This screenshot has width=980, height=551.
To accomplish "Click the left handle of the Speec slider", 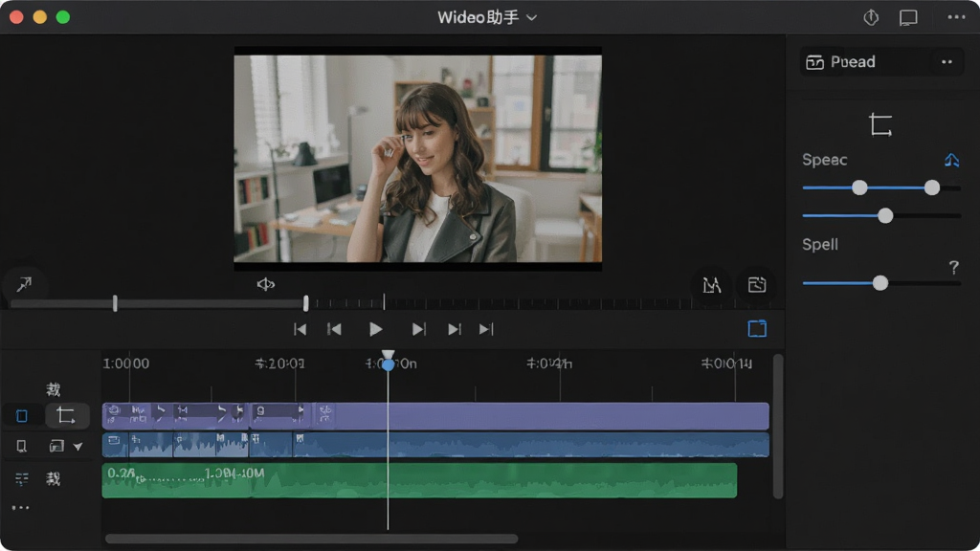I will pos(859,187).
